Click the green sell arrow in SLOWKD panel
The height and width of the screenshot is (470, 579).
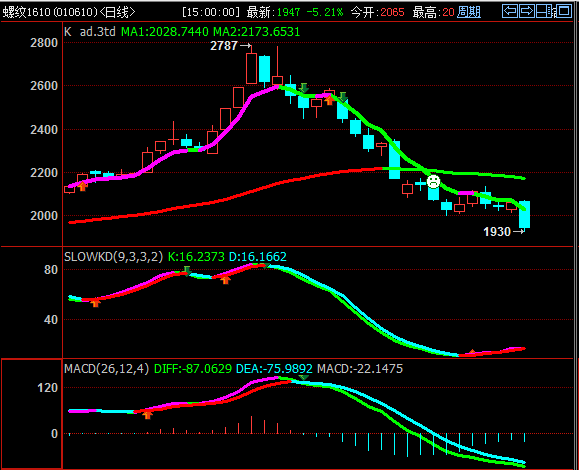tap(187, 271)
